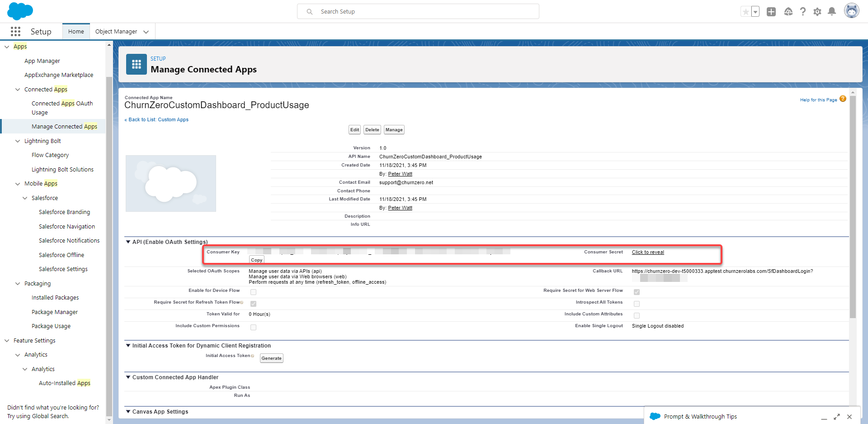868x424 pixels.
Task: Collapse the Mobile Apps tree node
Action: [x=18, y=184]
